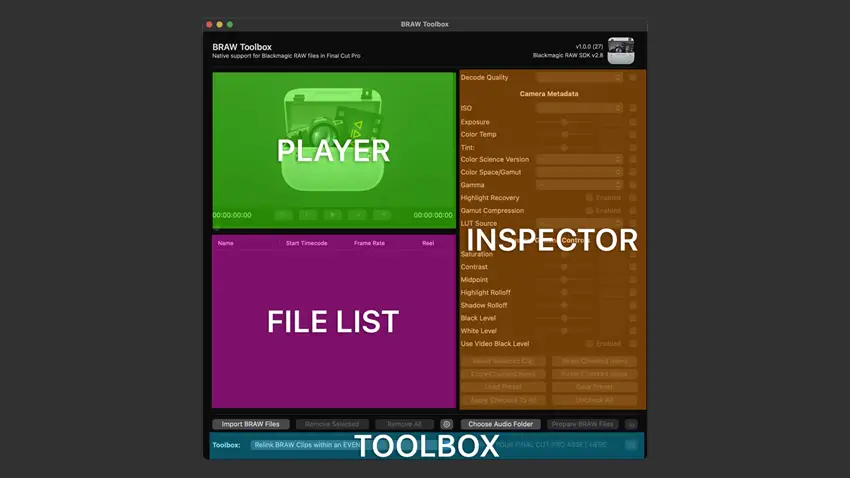850x478 pixels.
Task: Tick the Contrast checkbox
Action: [633, 267]
